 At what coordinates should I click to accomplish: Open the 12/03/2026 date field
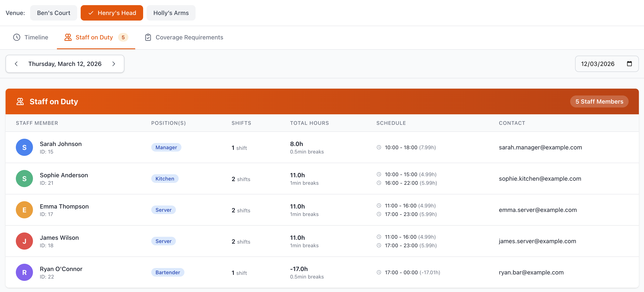[598, 64]
